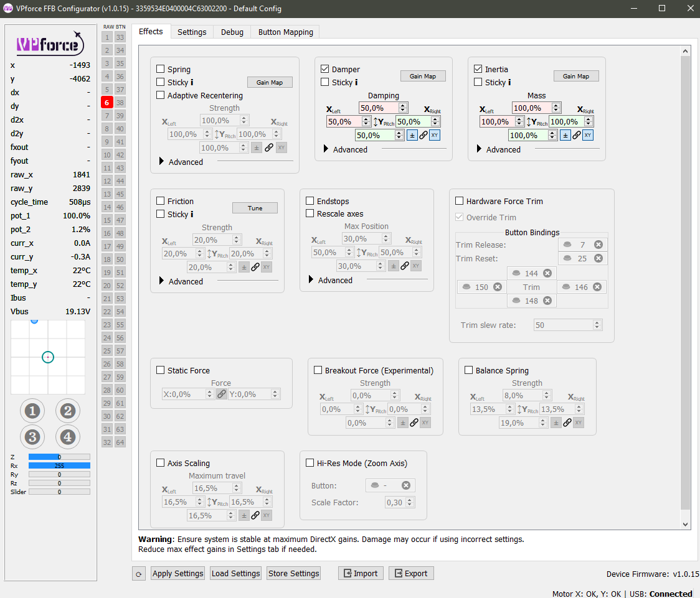The width and height of the screenshot is (700, 598).
Task: Open the Button Mapping tab
Action: 285,32
